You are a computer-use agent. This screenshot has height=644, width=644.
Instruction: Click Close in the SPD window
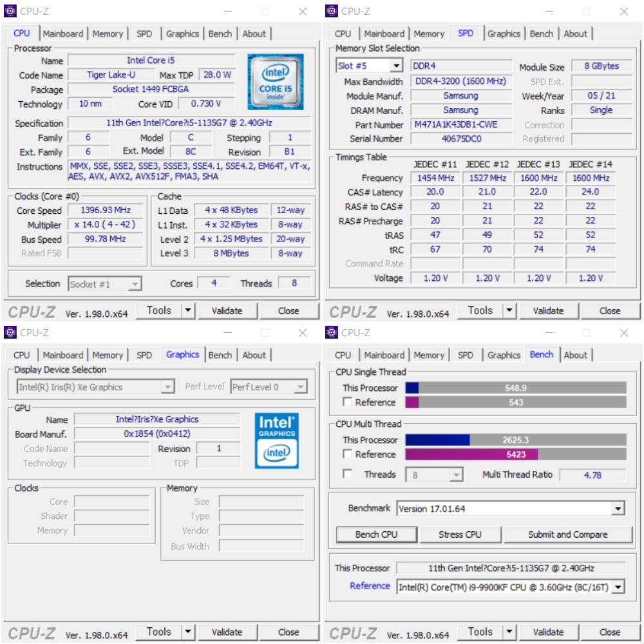[x=609, y=310]
